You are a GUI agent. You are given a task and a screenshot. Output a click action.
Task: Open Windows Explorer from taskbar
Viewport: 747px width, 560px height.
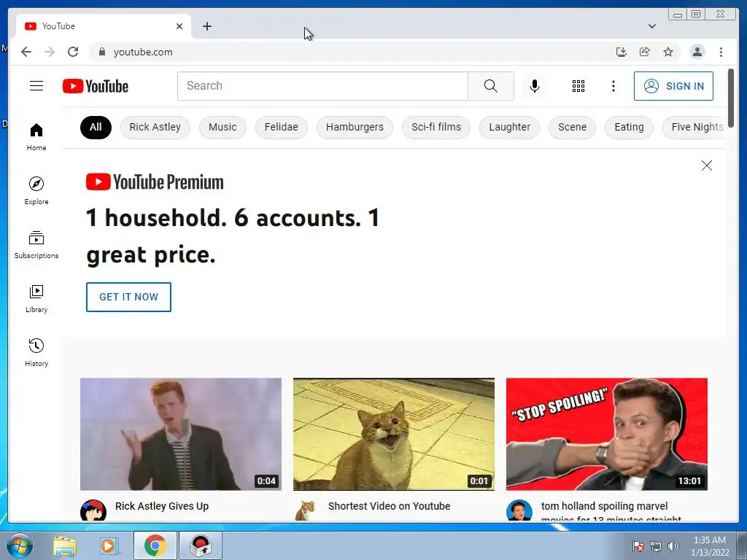click(65, 545)
